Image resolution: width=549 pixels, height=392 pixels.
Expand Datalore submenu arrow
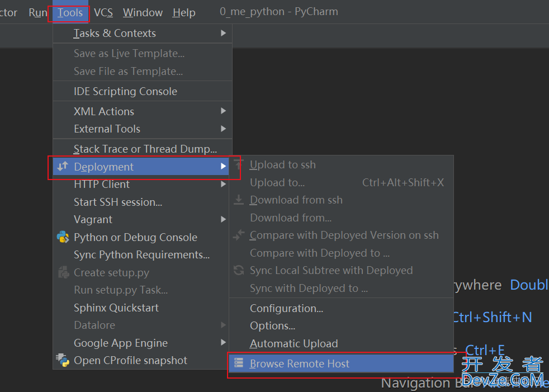point(224,325)
